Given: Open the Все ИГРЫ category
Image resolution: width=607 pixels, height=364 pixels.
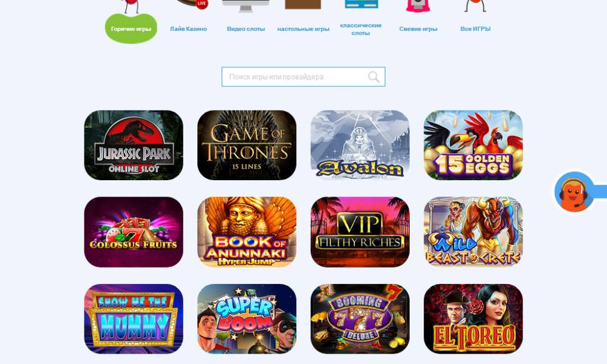Looking at the screenshot, I should (x=475, y=29).
